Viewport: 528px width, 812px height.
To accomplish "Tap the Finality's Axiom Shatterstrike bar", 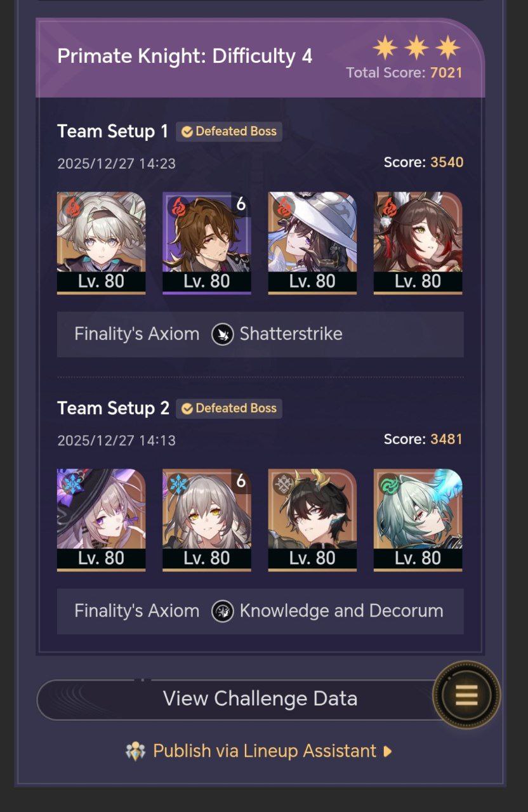I will [x=260, y=334].
